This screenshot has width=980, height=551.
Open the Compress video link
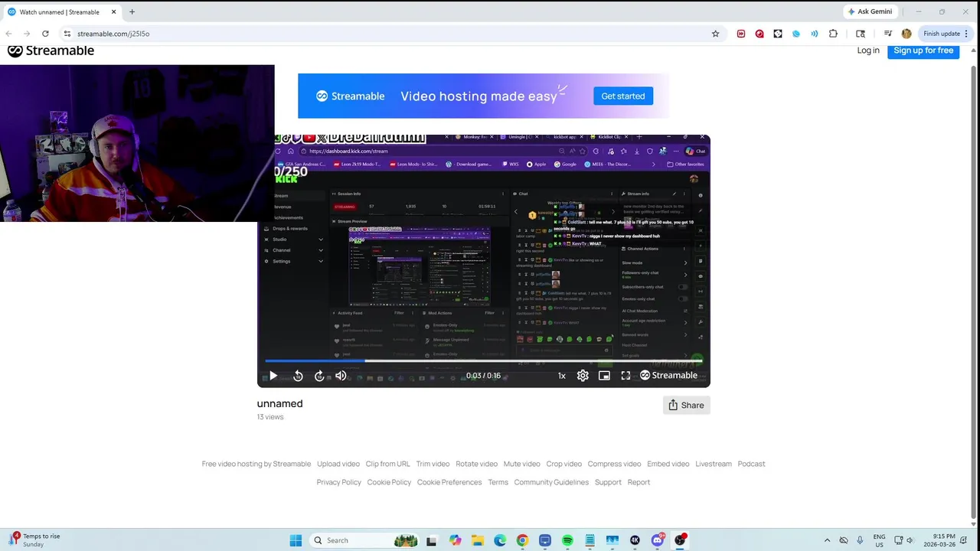click(x=614, y=464)
